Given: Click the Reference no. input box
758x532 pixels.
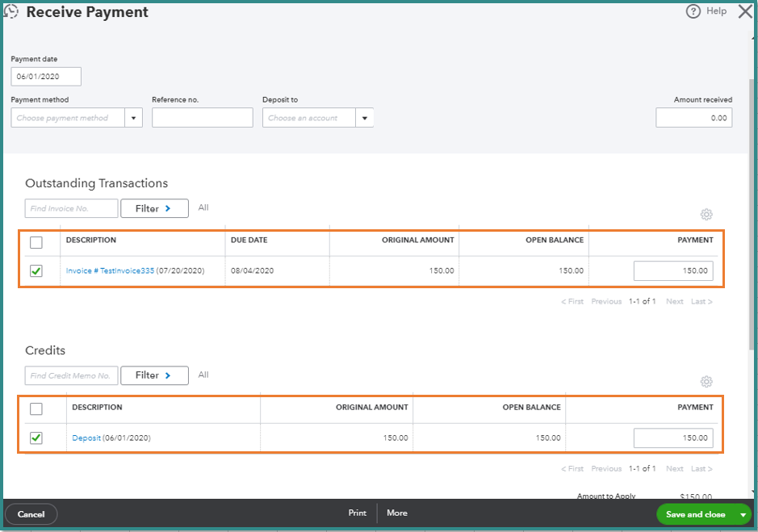Looking at the screenshot, I should tap(202, 118).
